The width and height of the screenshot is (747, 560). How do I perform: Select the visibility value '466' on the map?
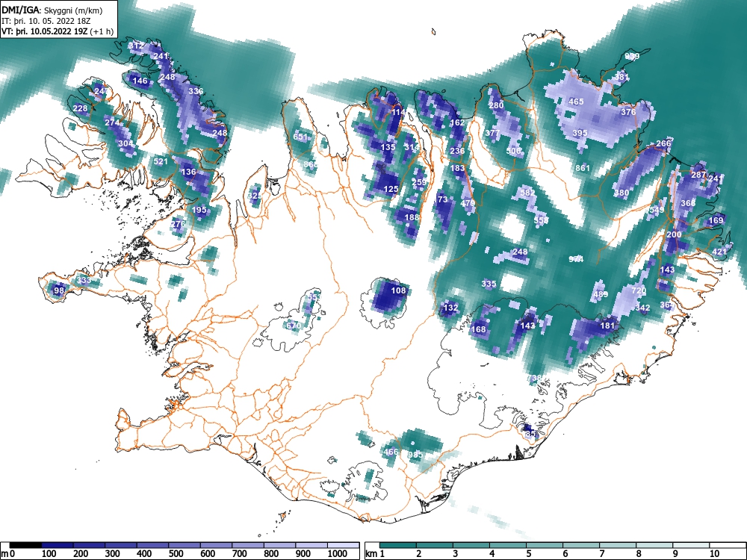[391, 452]
